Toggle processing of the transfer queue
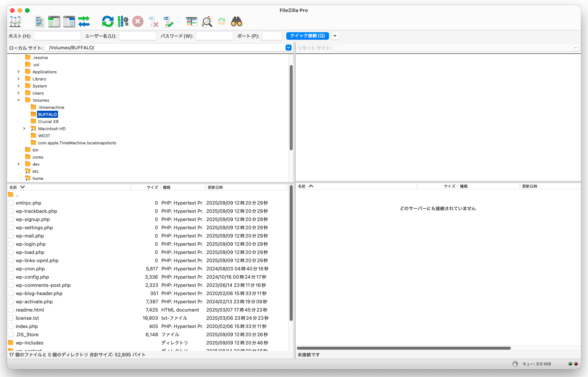Image resolution: width=588 pixels, height=377 pixels. (x=123, y=22)
